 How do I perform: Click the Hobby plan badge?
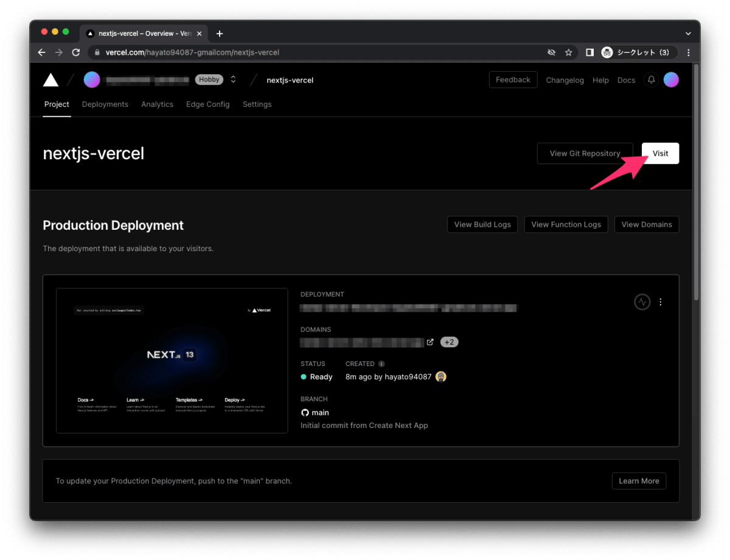pos(209,80)
